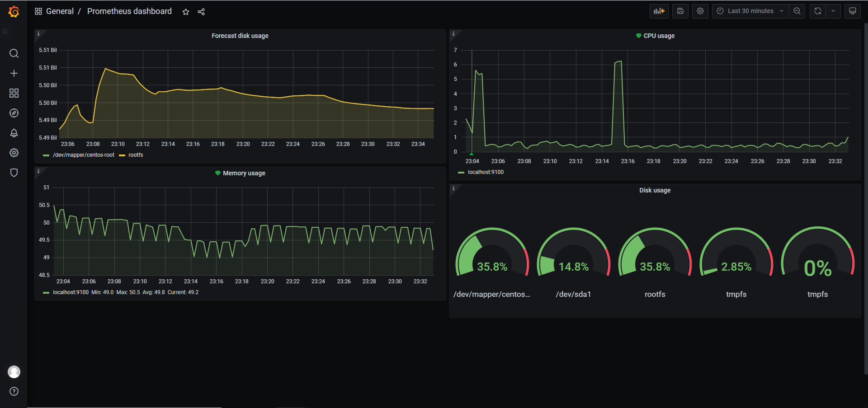Toggle localhost:9100 series in Memory legend
Image resolution: width=868 pixels, height=408 pixels.
71,292
